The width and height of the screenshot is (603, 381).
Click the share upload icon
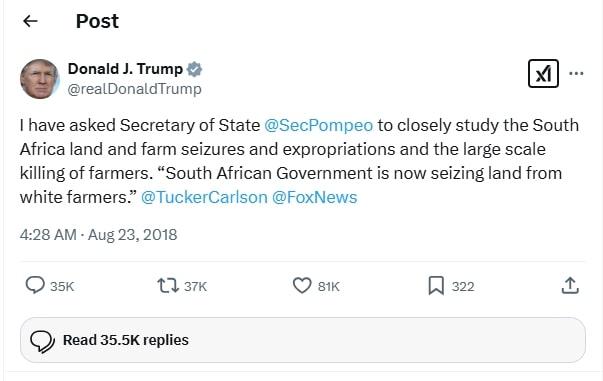click(x=570, y=286)
